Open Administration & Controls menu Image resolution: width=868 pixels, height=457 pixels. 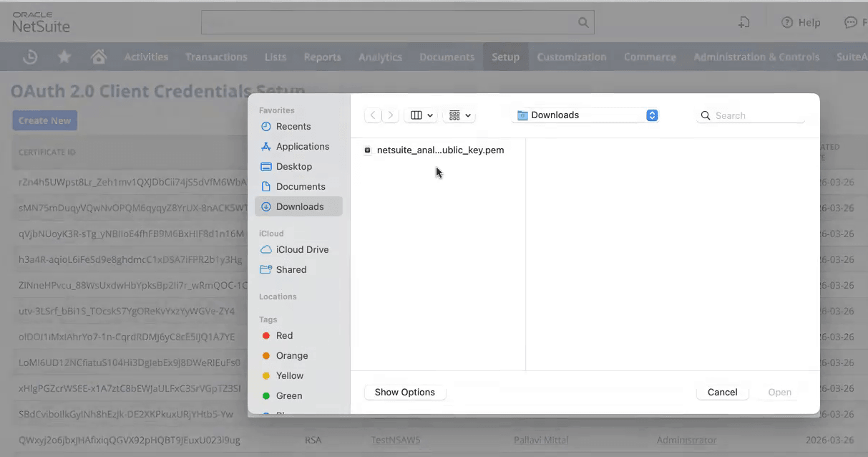756,57
